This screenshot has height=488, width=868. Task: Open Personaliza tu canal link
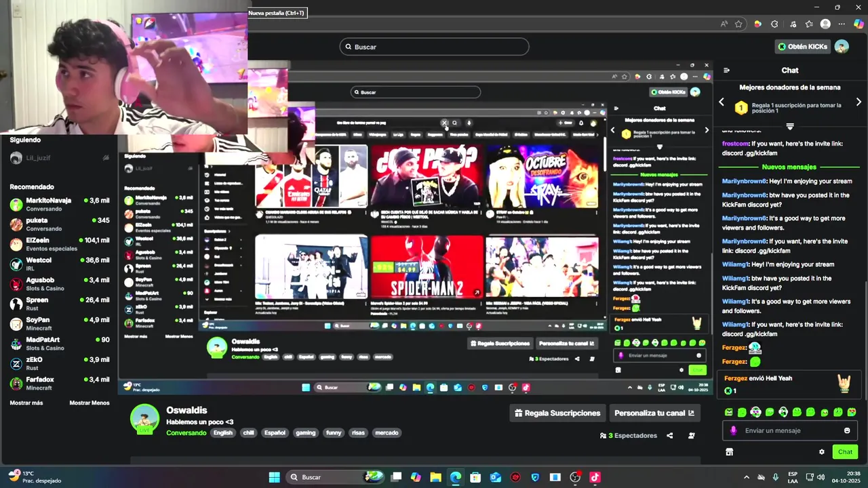tap(654, 413)
